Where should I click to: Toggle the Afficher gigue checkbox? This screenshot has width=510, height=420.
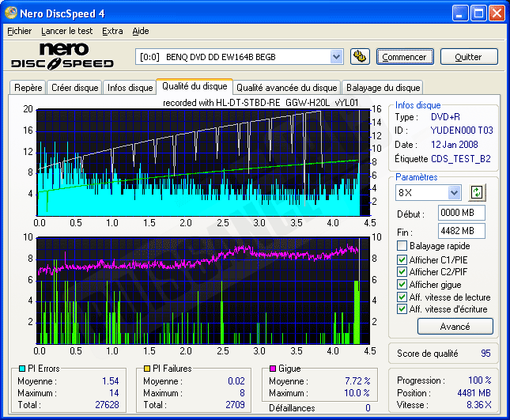(402, 284)
